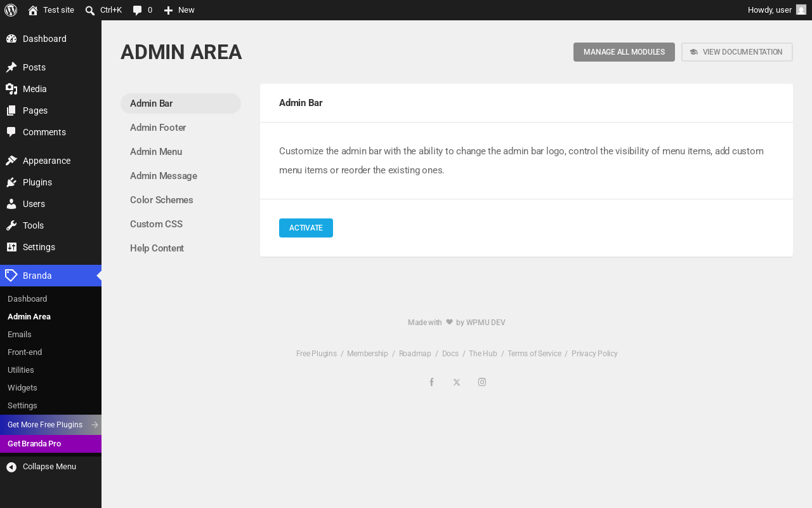
Task: Open the Users menu
Action: [x=51, y=204]
